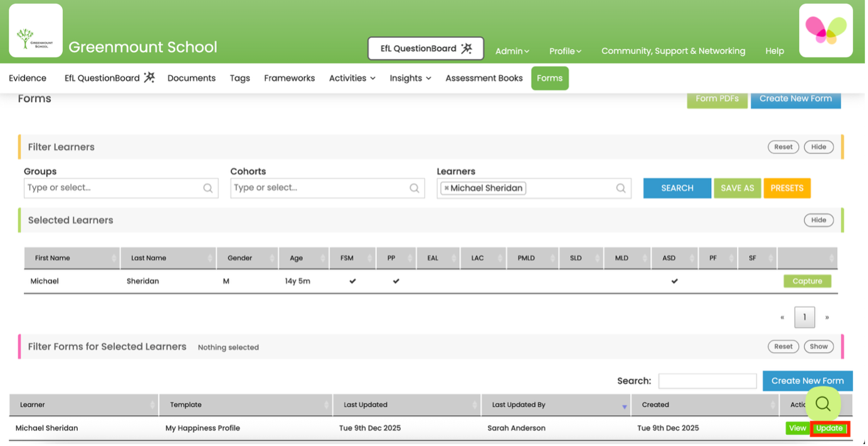
Task: Click "Michael Sheridan" learner cell in forms
Action: (47, 430)
